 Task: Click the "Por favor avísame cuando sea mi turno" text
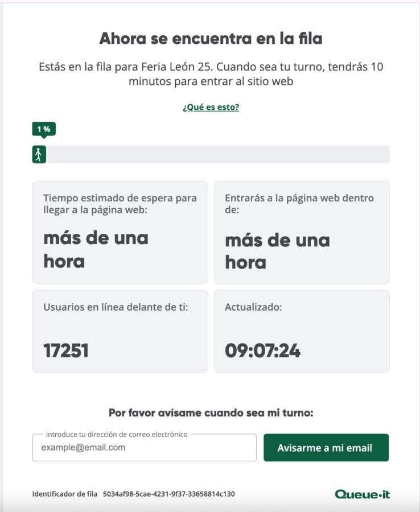coord(211,413)
